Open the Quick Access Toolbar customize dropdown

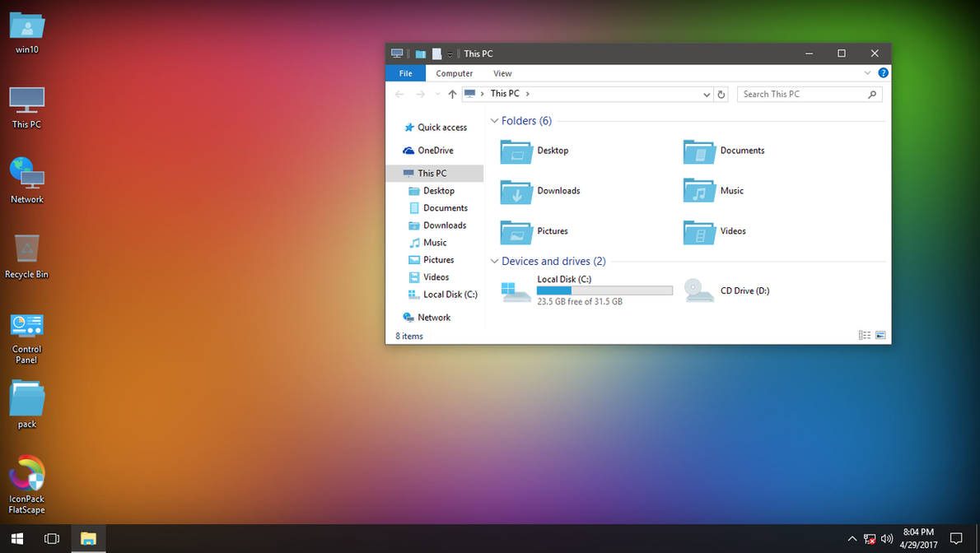point(450,54)
